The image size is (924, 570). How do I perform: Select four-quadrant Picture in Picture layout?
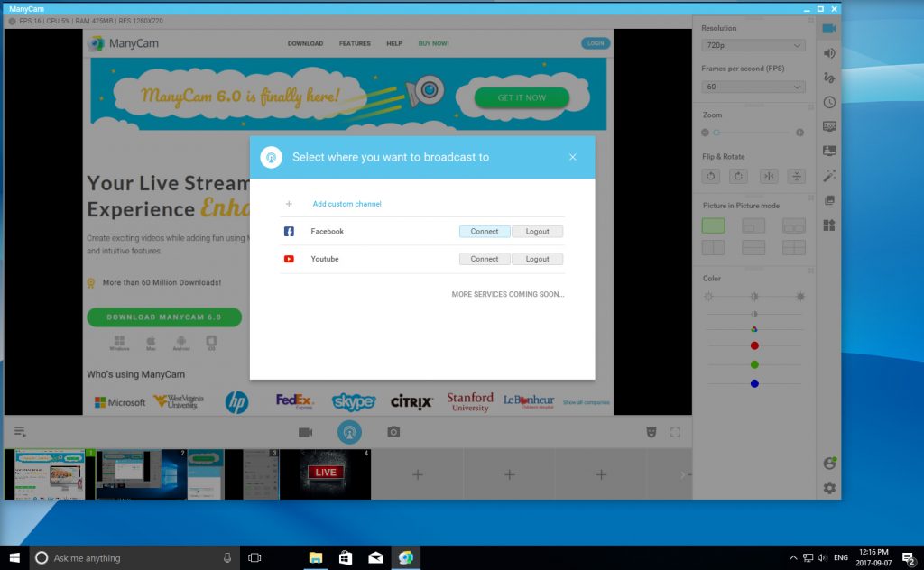794,247
